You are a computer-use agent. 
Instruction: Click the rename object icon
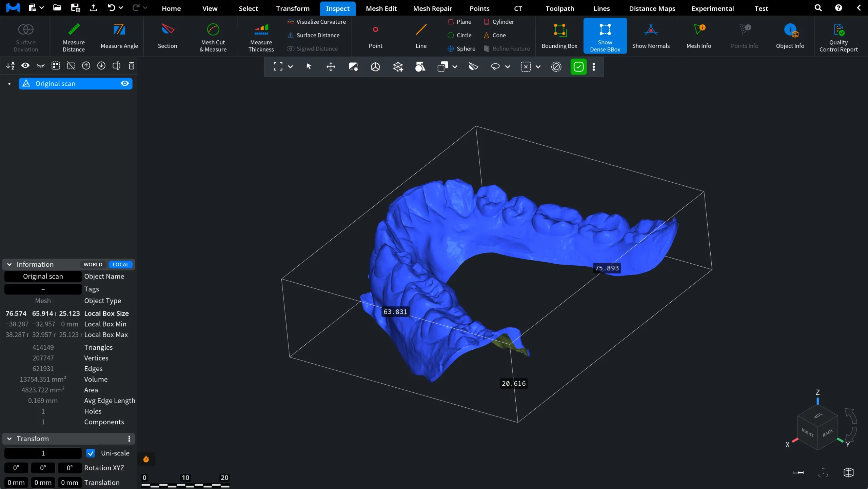pyautogui.click(x=116, y=66)
